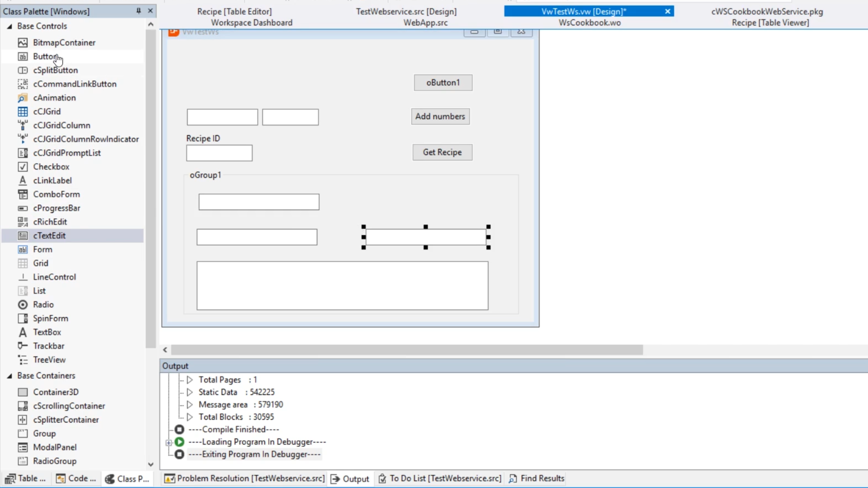Image resolution: width=868 pixels, height=488 pixels.
Task: Collapse the Base Containers group
Action: (9, 376)
